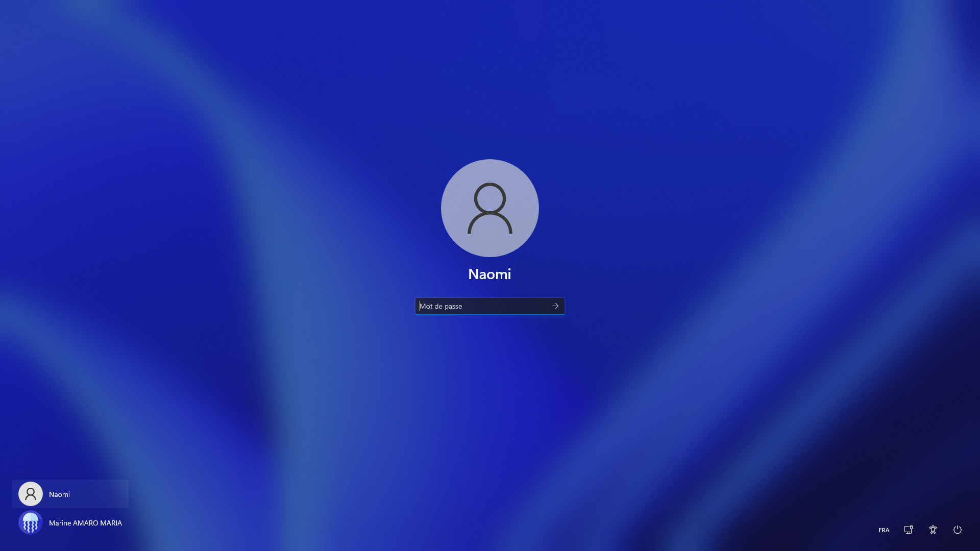Click the jellyfish avatar of Marine
The image size is (980, 551).
(31, 522)
